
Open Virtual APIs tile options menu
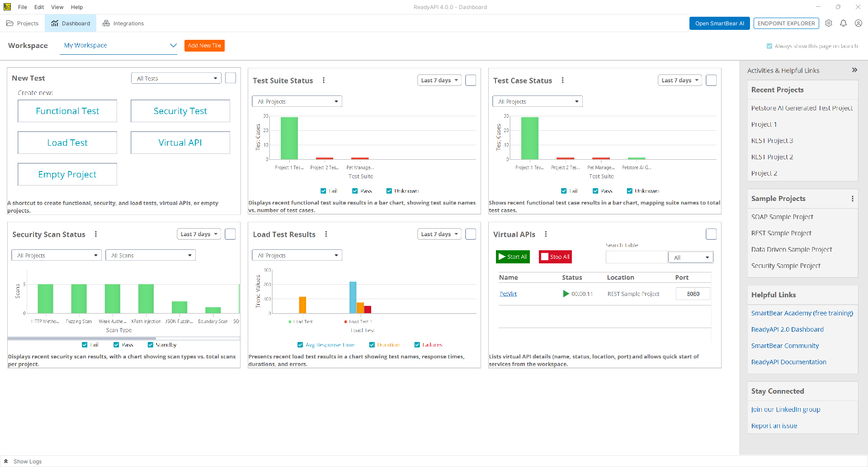click(x=546, y=234)
